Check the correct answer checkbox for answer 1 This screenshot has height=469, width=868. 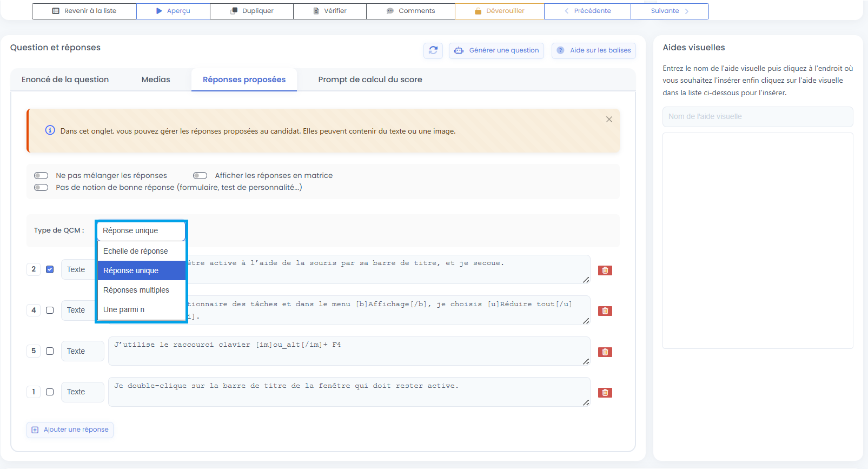click(50, 392)
